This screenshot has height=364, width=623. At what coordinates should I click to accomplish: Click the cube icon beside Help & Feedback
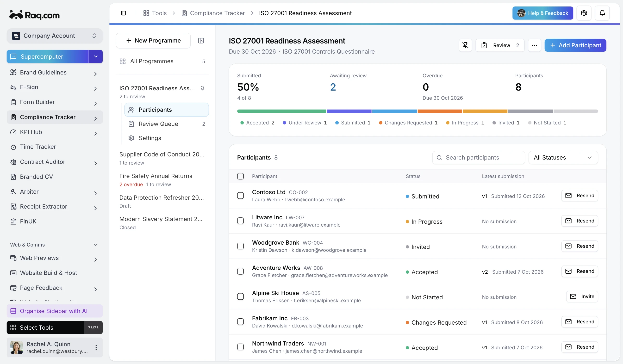pos(584,13)
